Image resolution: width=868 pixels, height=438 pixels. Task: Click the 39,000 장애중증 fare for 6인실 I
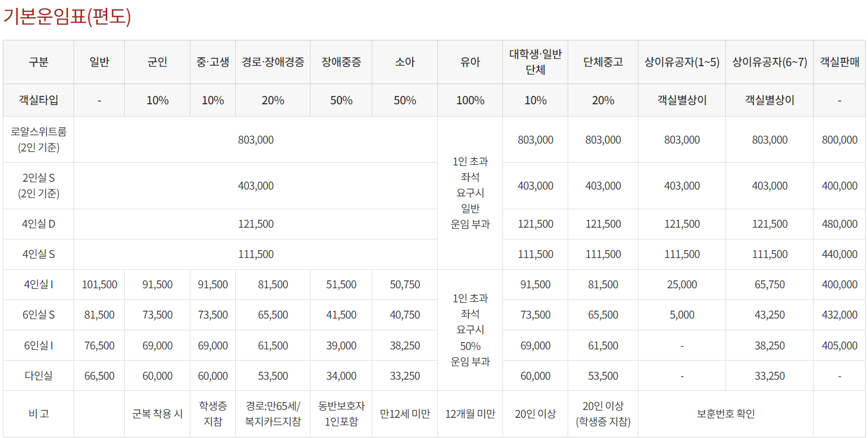(341, 345)
